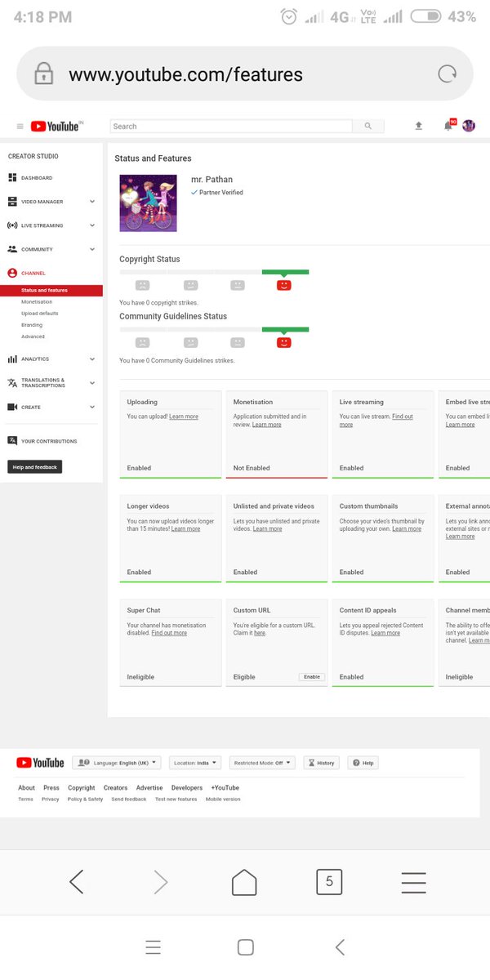Click Learn more in Monetisation card
490x980 pixels.
tap(267, 425)
